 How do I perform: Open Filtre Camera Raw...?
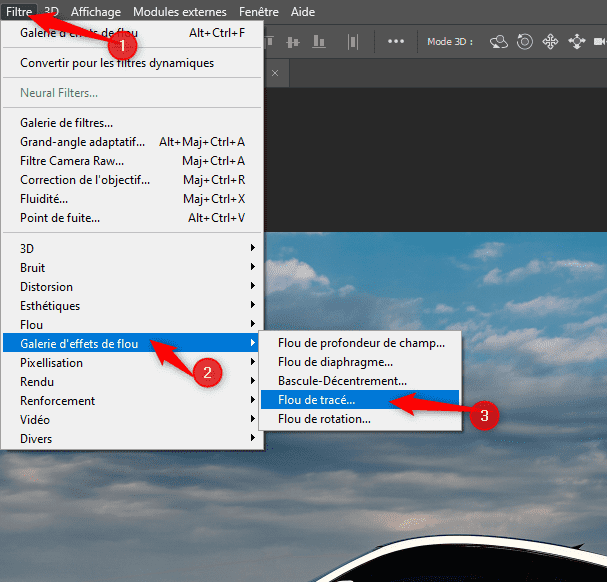[x=132, y=161]
